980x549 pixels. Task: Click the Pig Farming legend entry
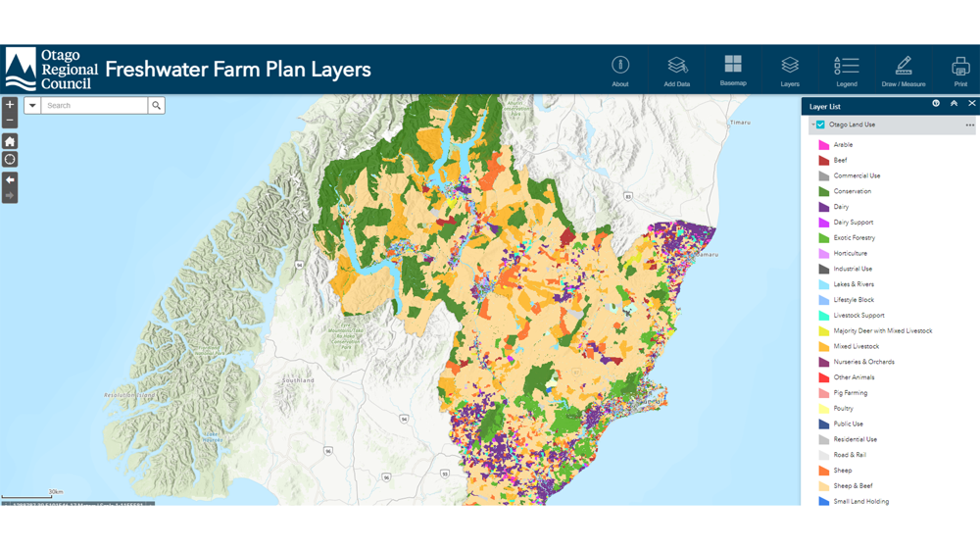pos(850,393)
